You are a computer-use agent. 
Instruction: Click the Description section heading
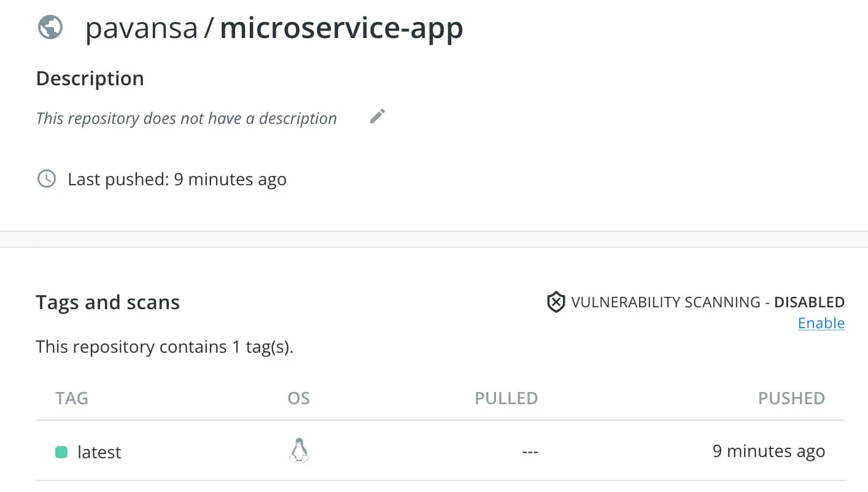[x=90, y=78]
